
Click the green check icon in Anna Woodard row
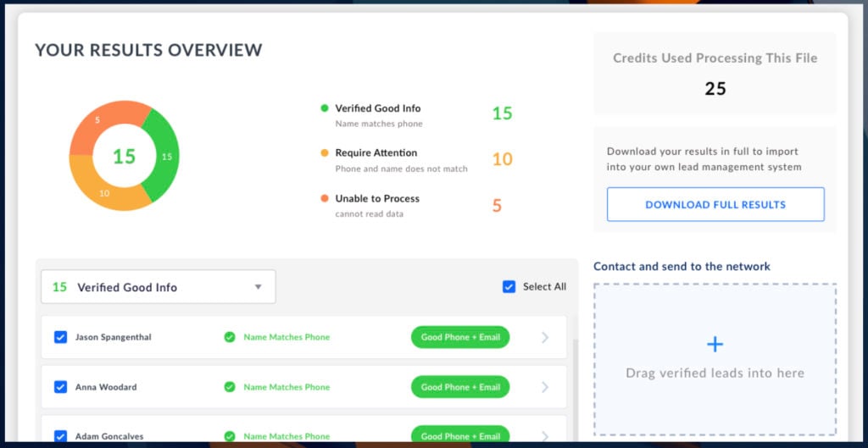point(230,387)
